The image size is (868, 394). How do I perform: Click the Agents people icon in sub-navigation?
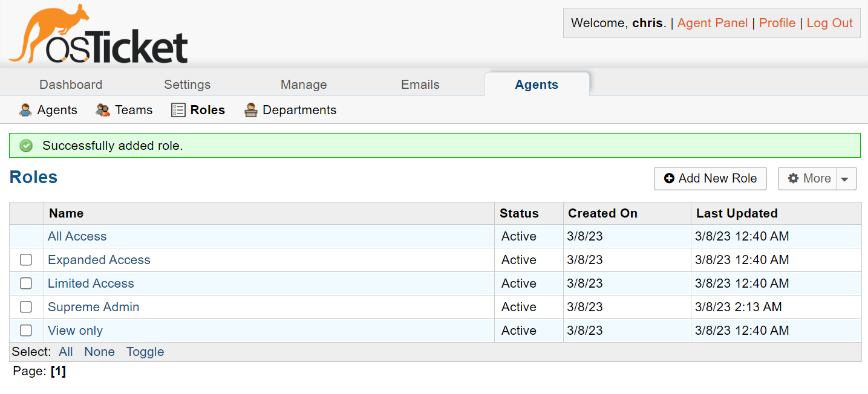point(25,110)
